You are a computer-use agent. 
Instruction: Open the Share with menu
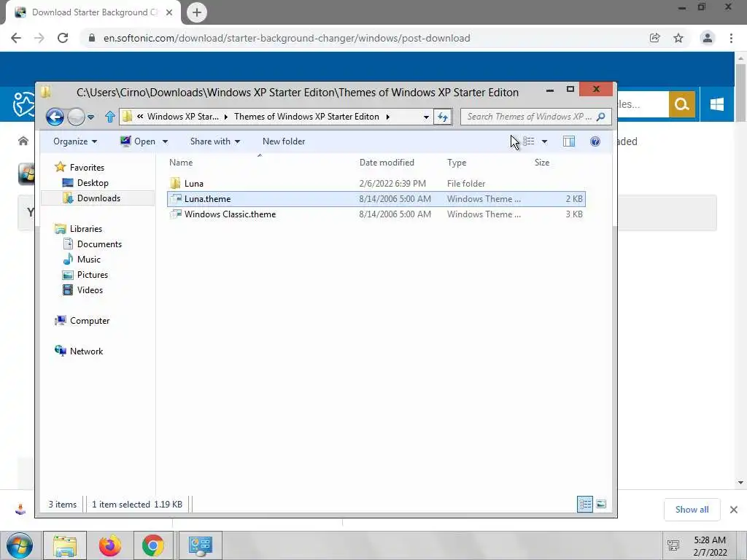point(215,141)
